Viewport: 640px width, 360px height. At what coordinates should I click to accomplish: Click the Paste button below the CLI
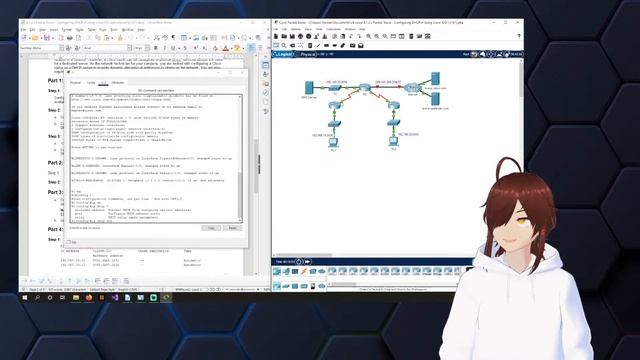pyautogui.click(x=232, y=228)
